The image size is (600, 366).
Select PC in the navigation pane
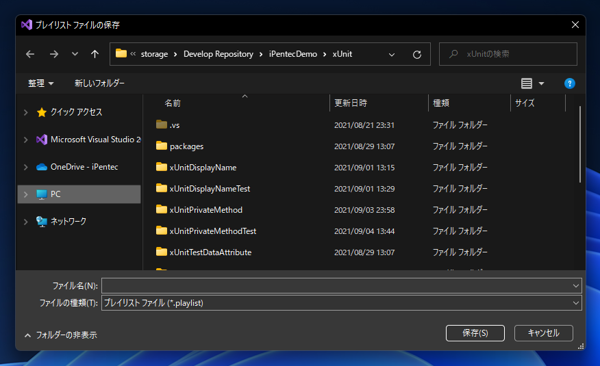tap(79, 194)
